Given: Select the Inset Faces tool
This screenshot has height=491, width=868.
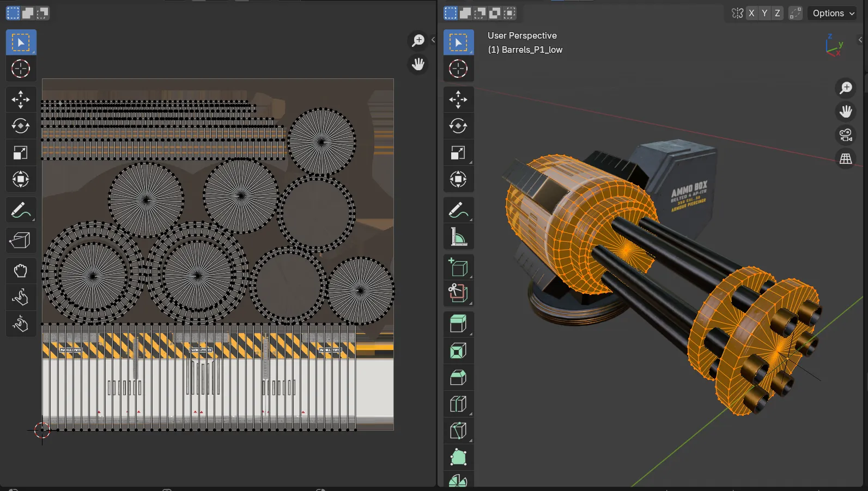Looking at the screenshot, I should click(458, 351).
